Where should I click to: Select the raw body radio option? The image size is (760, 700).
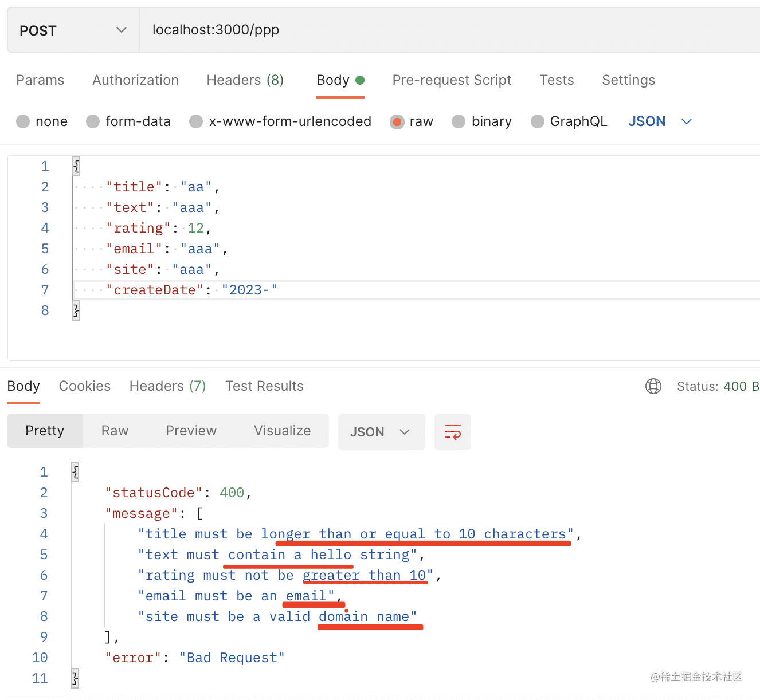(x=397, y=121)
